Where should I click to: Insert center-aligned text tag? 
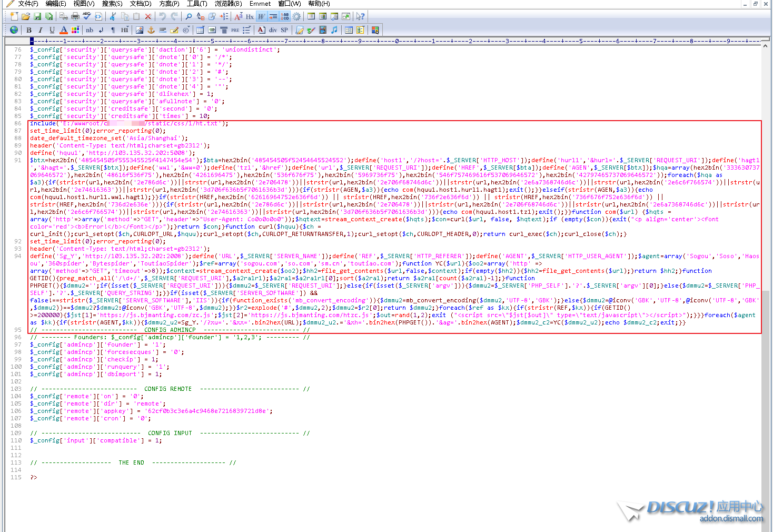(x=224, y=30)
